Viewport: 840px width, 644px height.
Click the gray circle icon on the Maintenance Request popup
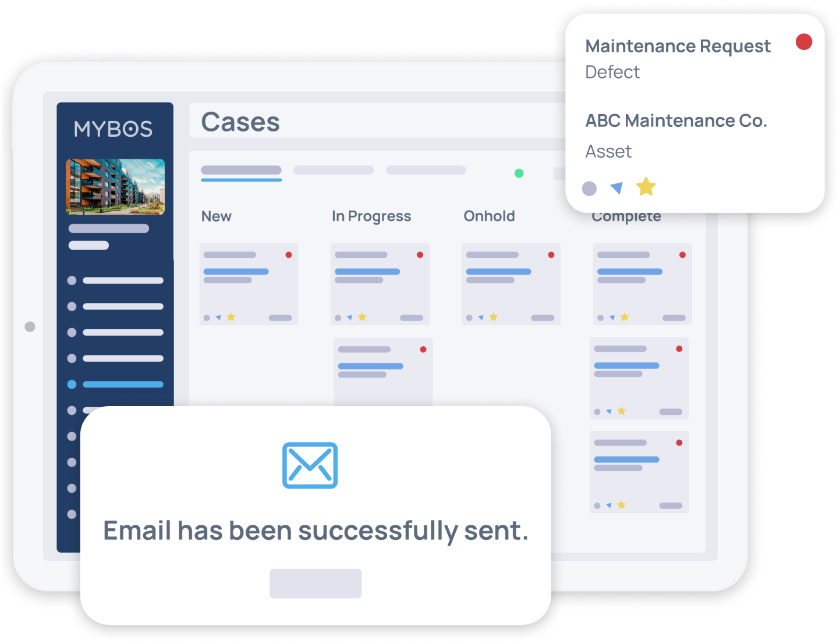pyautogui.click(x=589, y=188)
